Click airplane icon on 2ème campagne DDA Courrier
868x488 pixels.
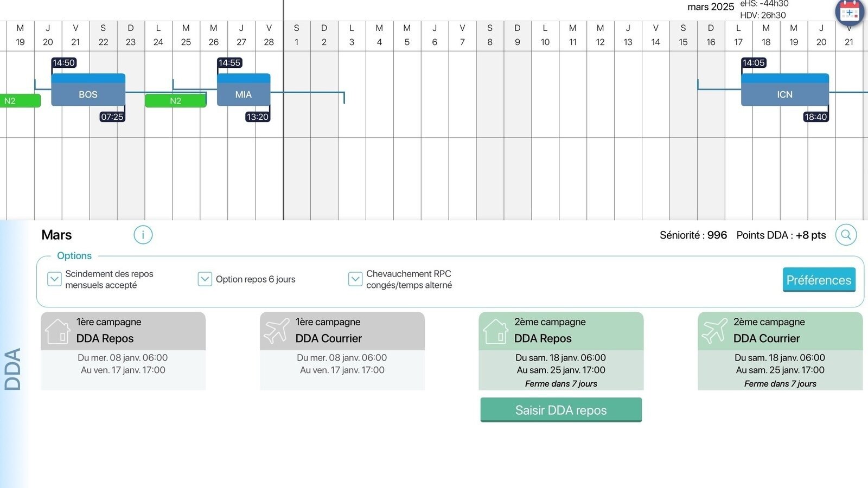point(714,331)
